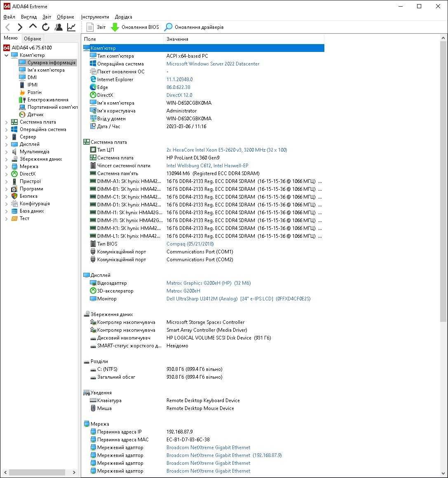Click the IPMI tree item icon

click(22, 85)
